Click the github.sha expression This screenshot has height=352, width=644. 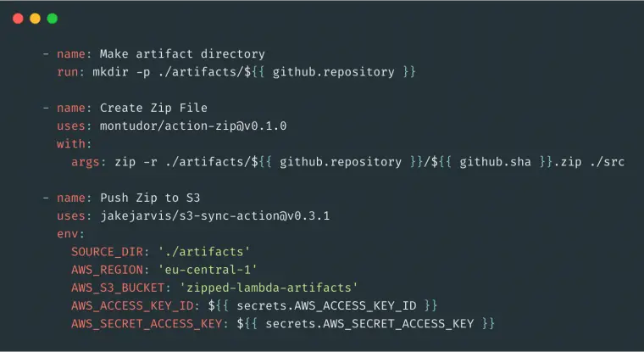pos(495,162)
